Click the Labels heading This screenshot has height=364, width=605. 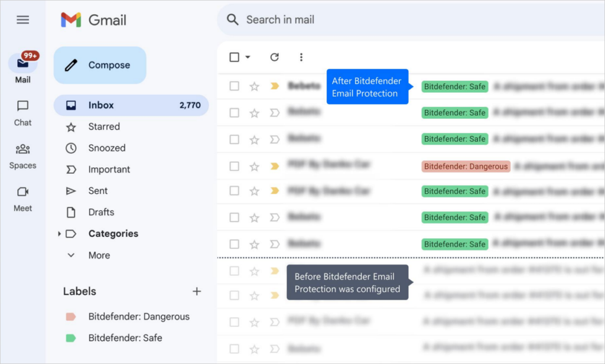tap(80, 291)
